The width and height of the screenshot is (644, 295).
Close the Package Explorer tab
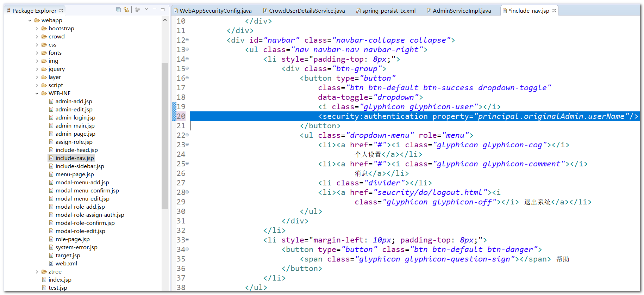61,11
